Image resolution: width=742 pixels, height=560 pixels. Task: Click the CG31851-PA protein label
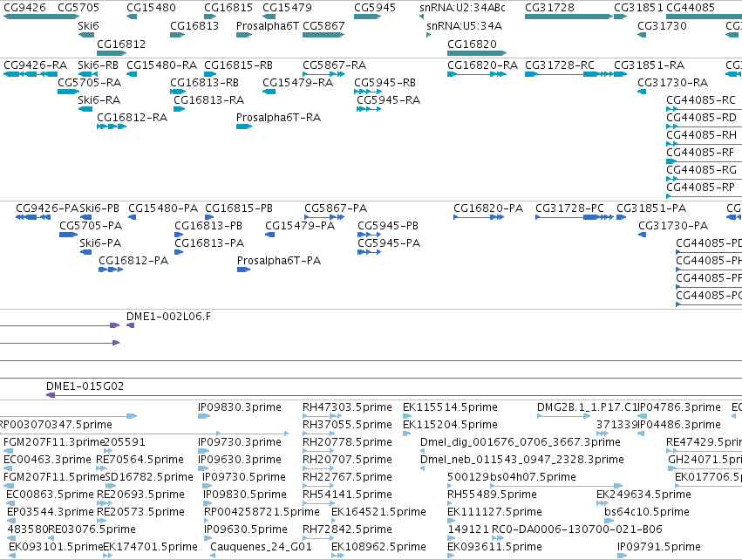click(651, 208)
